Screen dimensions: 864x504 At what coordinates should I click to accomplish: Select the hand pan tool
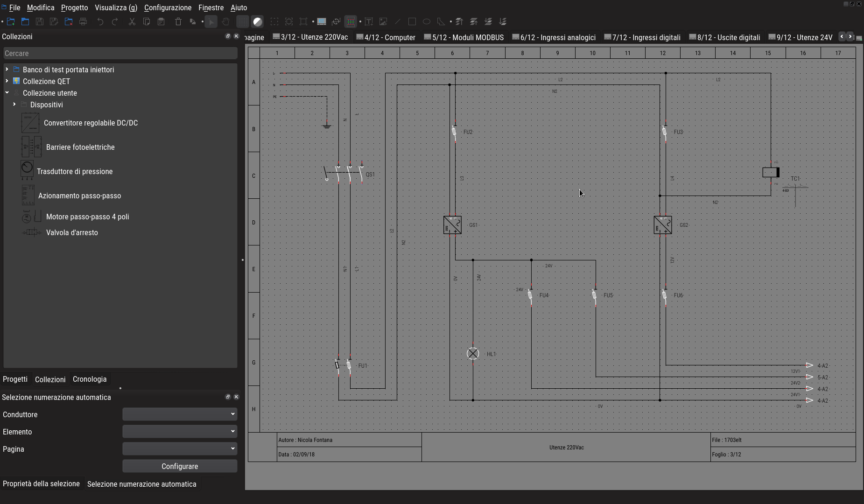pos(225,21)
